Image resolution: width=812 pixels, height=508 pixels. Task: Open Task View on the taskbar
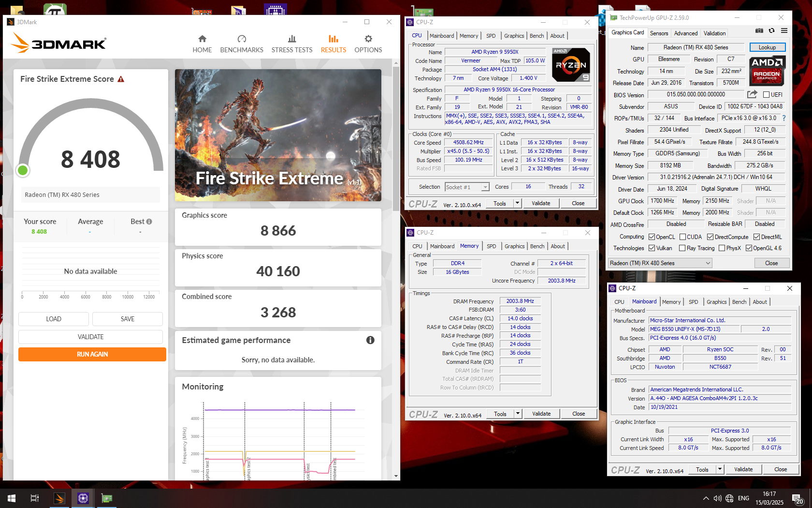pos(35,498)
